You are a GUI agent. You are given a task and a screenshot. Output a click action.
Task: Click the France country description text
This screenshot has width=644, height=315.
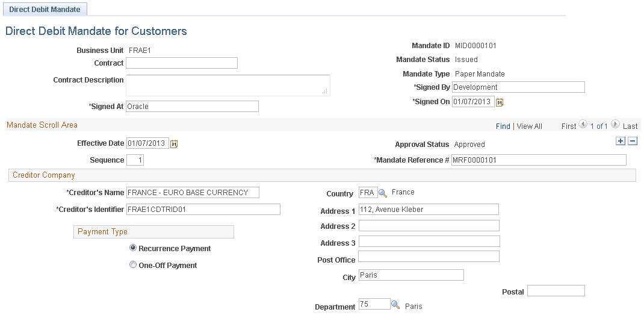tap(403, 192)
